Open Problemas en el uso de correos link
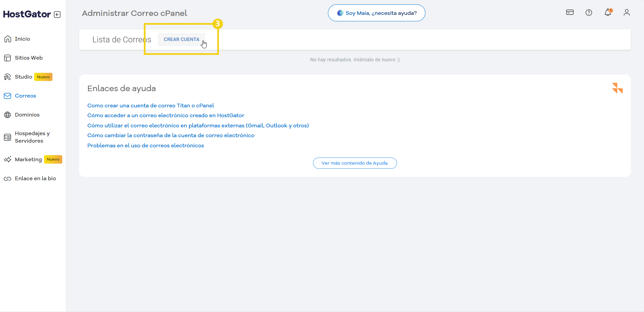The image size is (644, 312). pos(146,146)
